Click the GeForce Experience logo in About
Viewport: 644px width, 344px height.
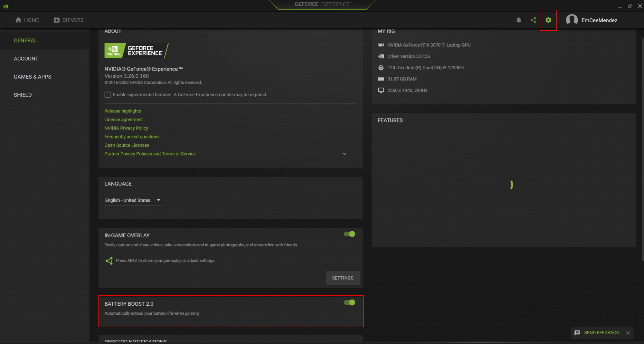[x=137, y=51]
